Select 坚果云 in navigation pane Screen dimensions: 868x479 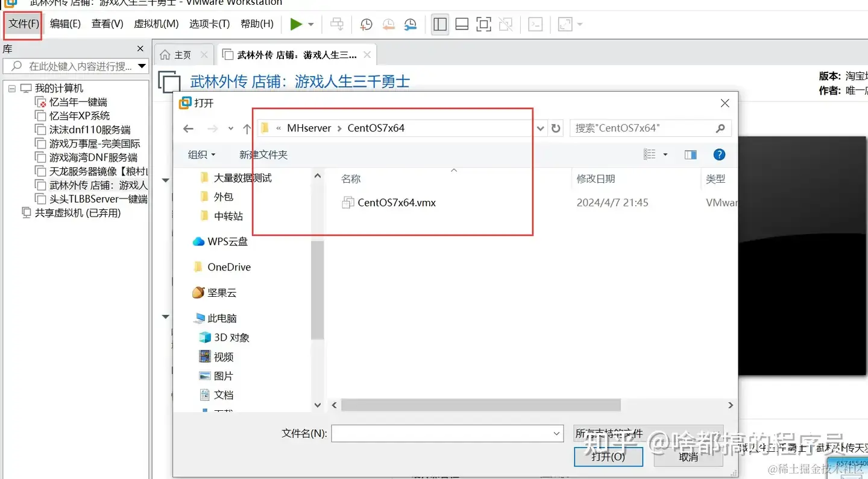(x=222, y=293)
